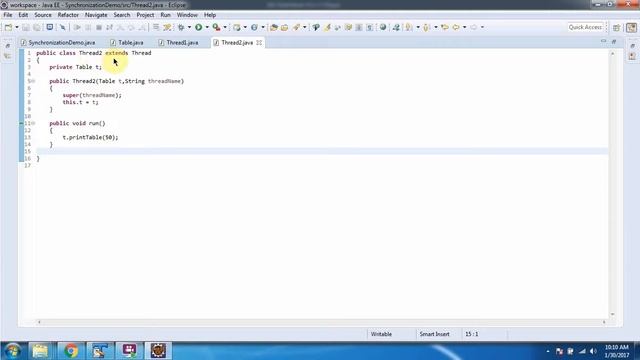Open the Forward history dropdown arrow
Viewport: 640px width, 360px height.
click(482, 27)
